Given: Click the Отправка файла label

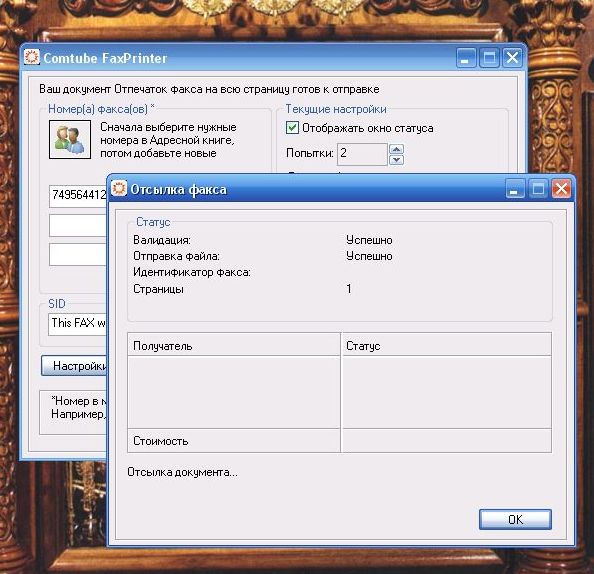Looking at the screenshot, I should pos(176,256).
